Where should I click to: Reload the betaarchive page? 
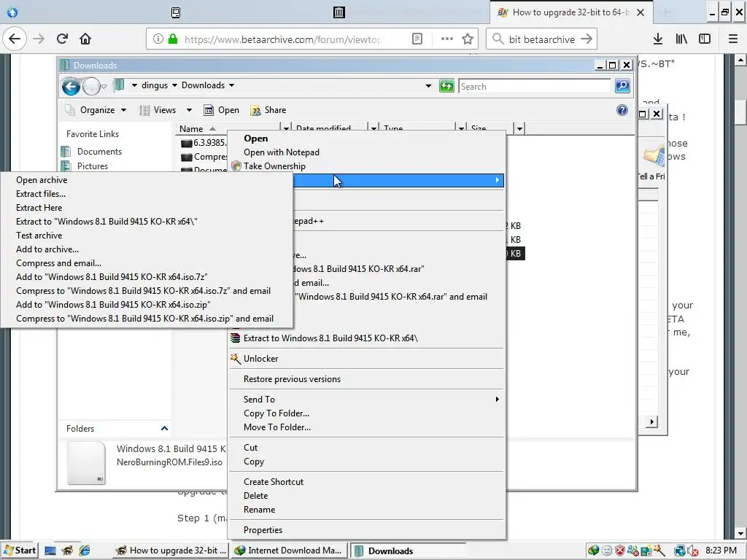62,39
